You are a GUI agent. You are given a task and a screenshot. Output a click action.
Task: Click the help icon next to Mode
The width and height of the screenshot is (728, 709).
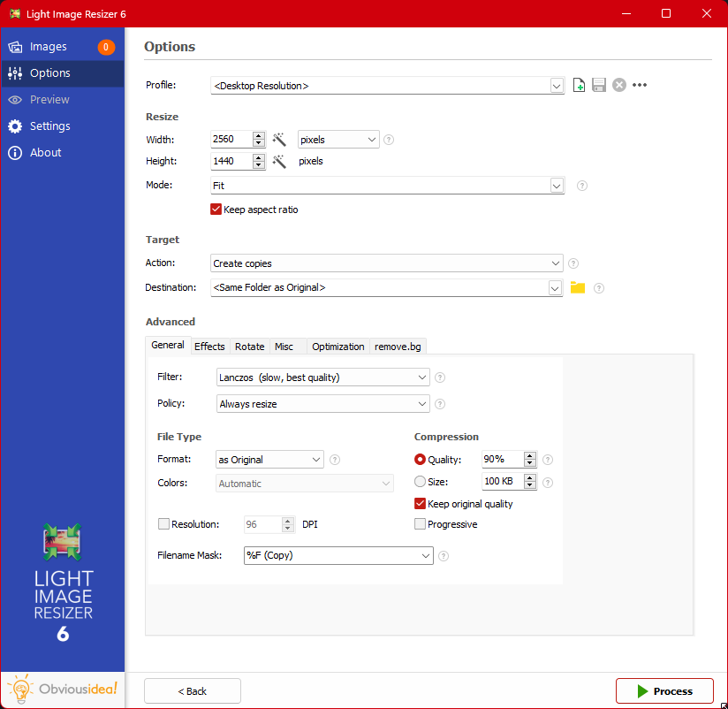coord(582,187)
